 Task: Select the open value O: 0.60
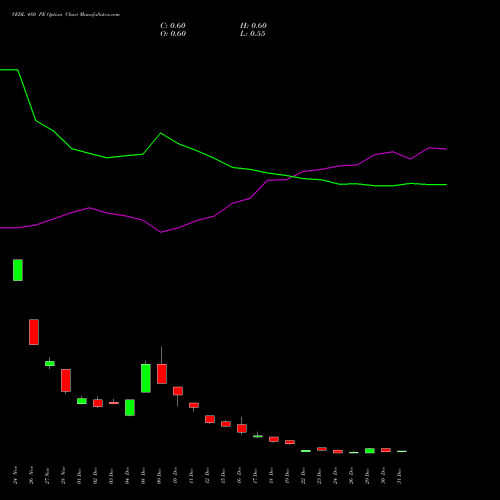click(173, 34)
